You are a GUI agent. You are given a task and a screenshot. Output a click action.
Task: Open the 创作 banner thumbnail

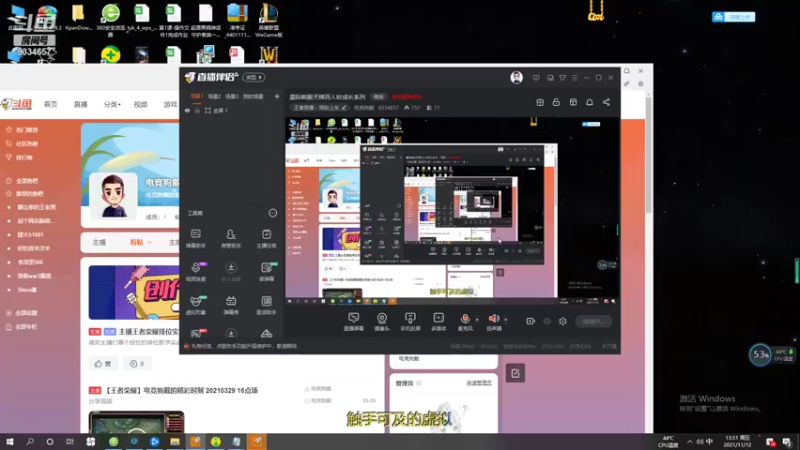[x=134, y=292]
